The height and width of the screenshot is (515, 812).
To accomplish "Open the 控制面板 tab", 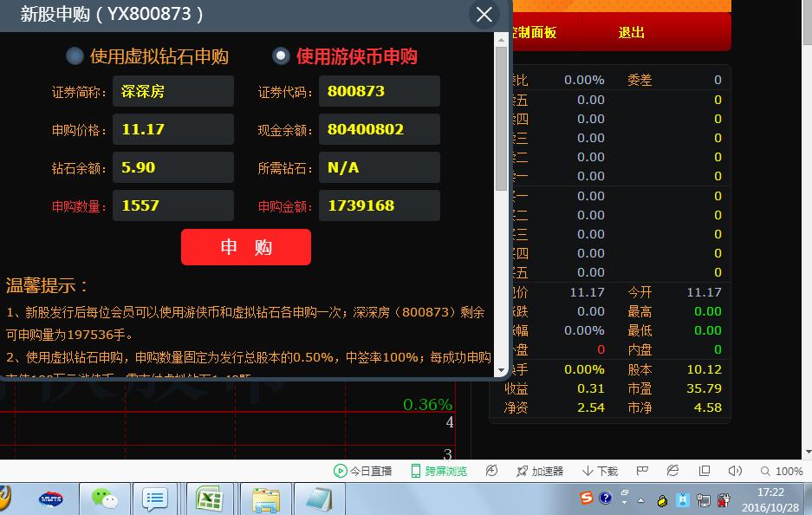I will tap(534, 33).
